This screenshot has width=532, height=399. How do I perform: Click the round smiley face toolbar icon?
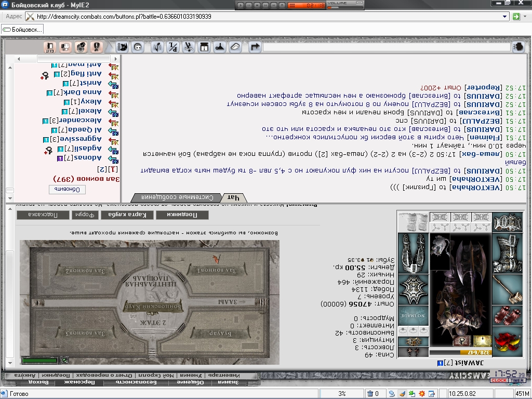click(x=138, y=47)
